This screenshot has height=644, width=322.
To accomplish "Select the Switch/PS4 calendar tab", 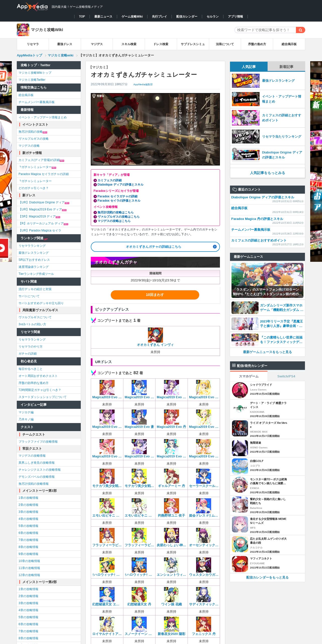I will point(286,376).
